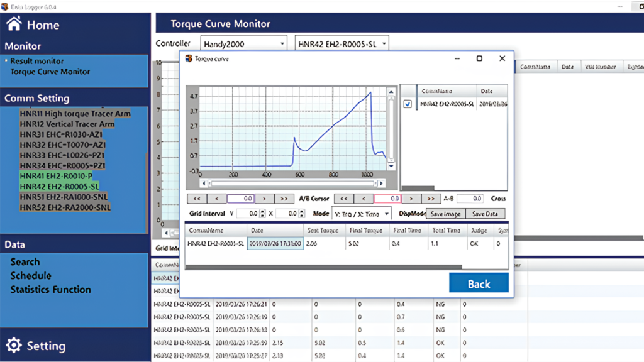Open Statistics Function under Data

tap(50, 290)
